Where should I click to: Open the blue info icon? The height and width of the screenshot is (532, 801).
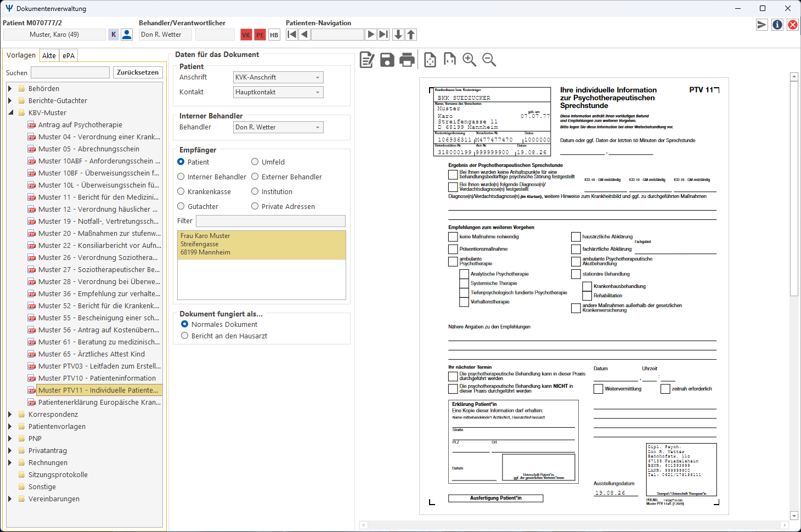(x=777, y=25)
